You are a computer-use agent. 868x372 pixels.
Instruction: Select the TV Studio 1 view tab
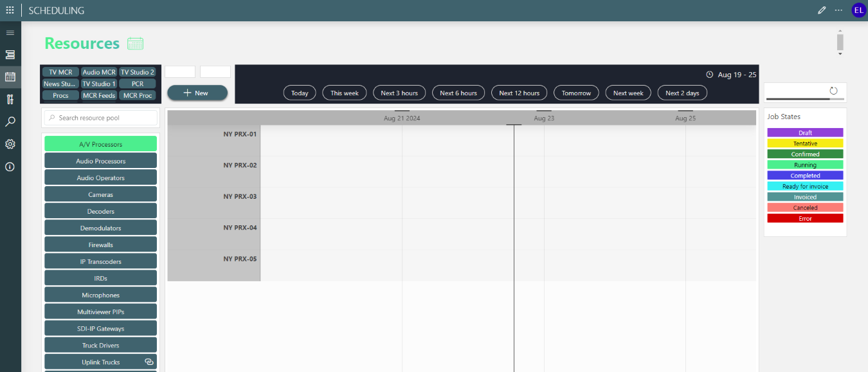pyautogui.click(x=99, y=84)
